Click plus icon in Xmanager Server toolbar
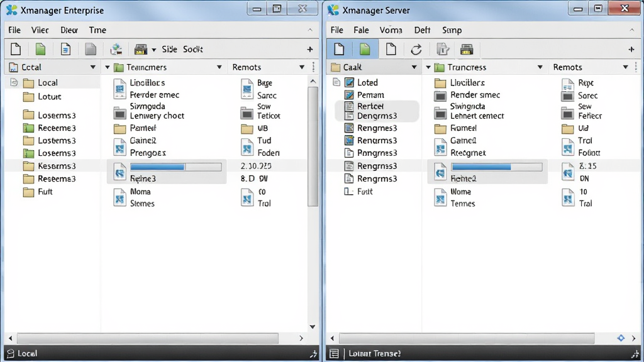The width and height of the screenshot is (644, 362). coord(631,49)
